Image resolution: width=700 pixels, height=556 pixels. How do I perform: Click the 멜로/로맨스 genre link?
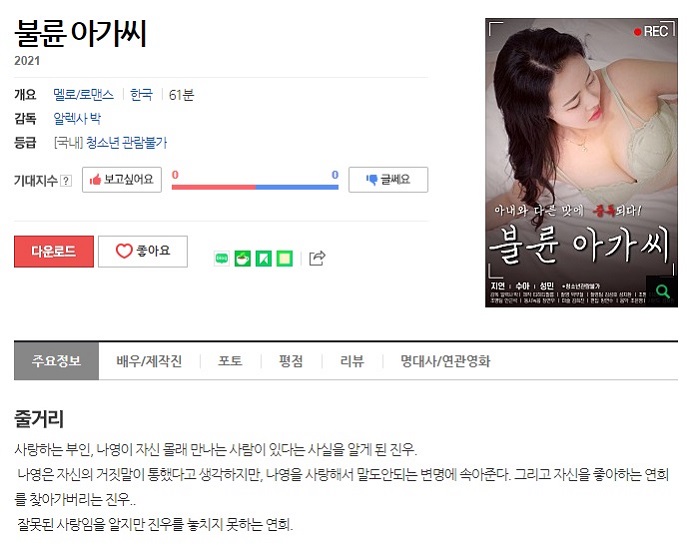(x=83, y=95)
